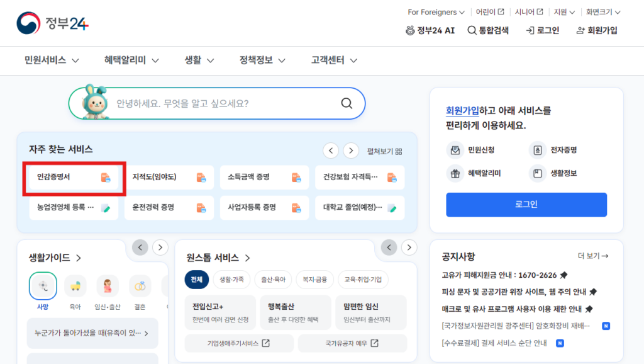This screenshot has height=364, width=644.
Task: Open 누군가가 돌아가셨을 때 guide
Action: coord(92,333)
